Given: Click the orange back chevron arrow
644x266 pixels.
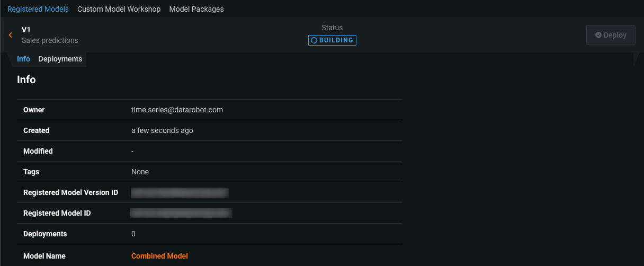Looking at the screenshot, I should pyautogui.click(x=11, y=35).
